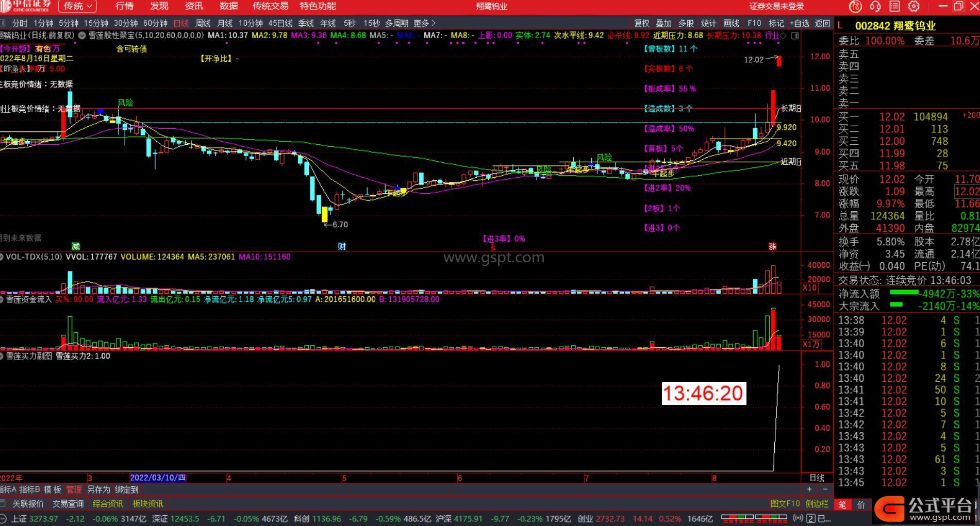
Task: Open settings gear icon
Action: 914,6
